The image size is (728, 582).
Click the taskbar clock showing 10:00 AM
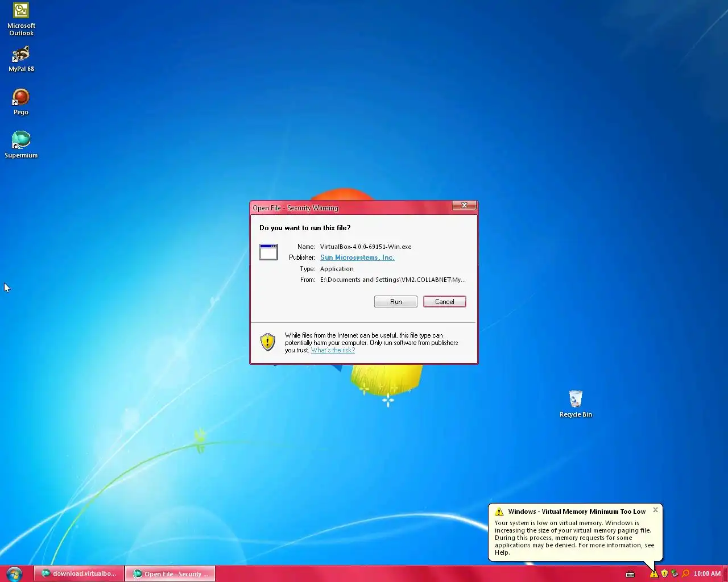[x=707, y=574]
